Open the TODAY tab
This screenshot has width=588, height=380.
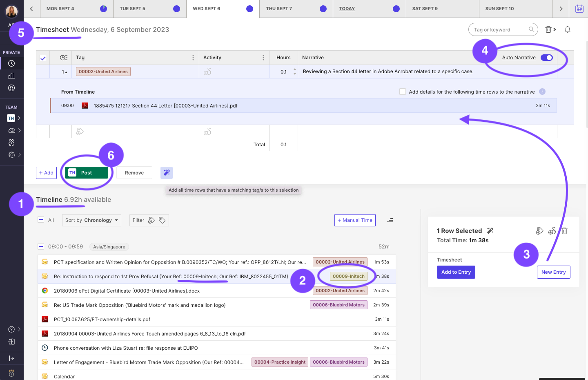coord(369,9)
